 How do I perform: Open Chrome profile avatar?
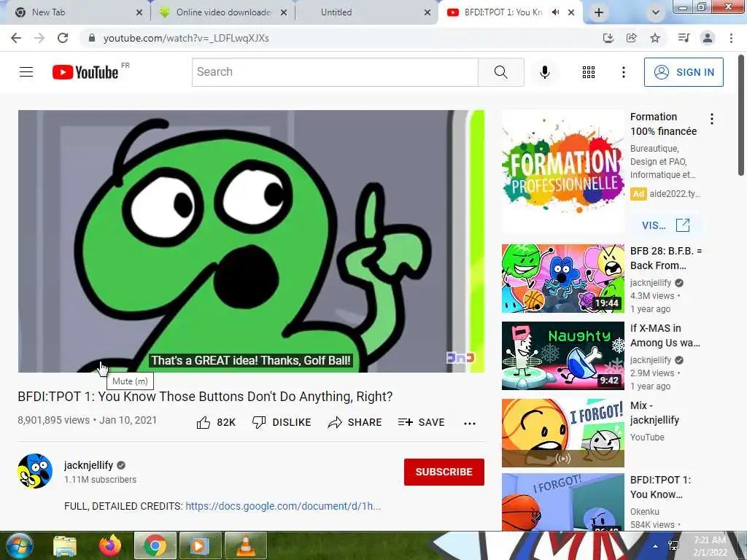pyautogui.click(x=708, y=38)
